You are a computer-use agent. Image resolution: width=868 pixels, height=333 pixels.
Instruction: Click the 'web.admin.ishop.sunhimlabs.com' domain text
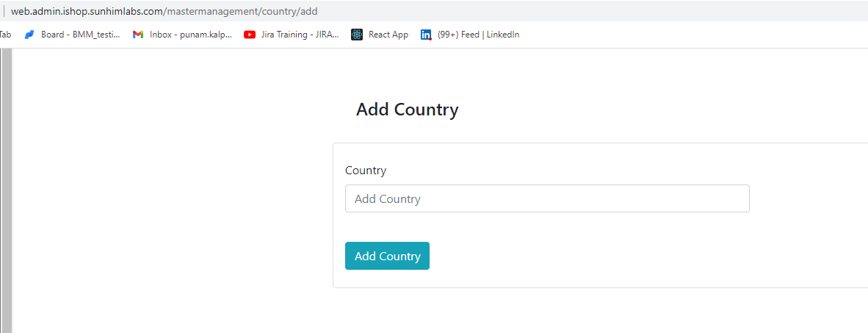[87, 11]
